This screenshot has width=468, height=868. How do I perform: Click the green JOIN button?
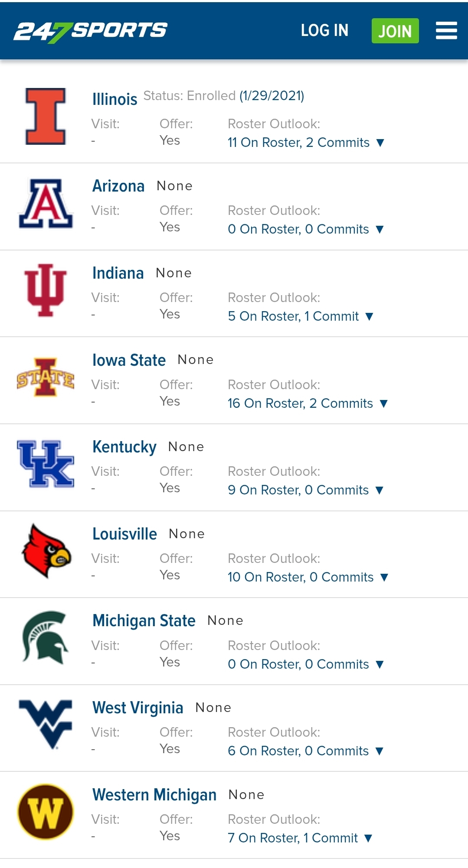(395, 31)
